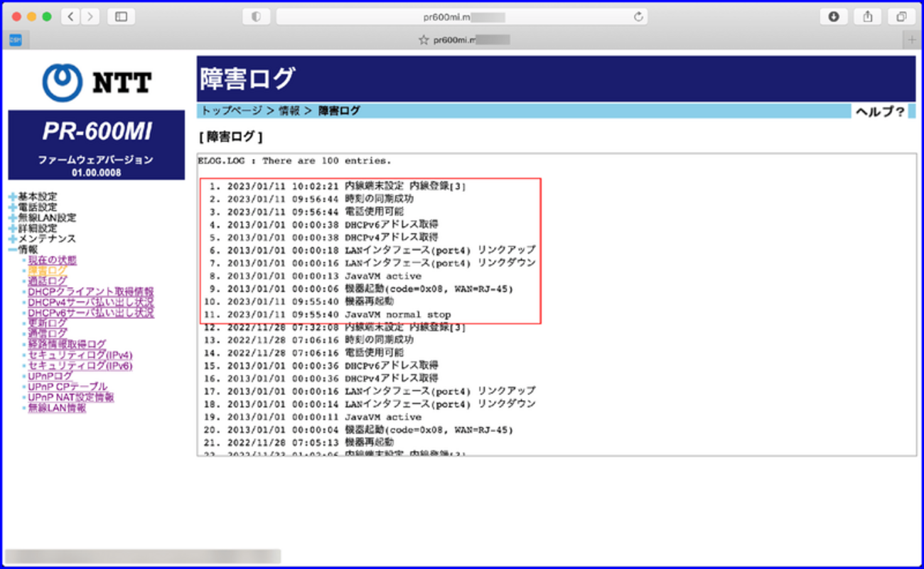Expand the メンテナンス menu section
Screen dimensions: 924x569
[x=43, y=239]
